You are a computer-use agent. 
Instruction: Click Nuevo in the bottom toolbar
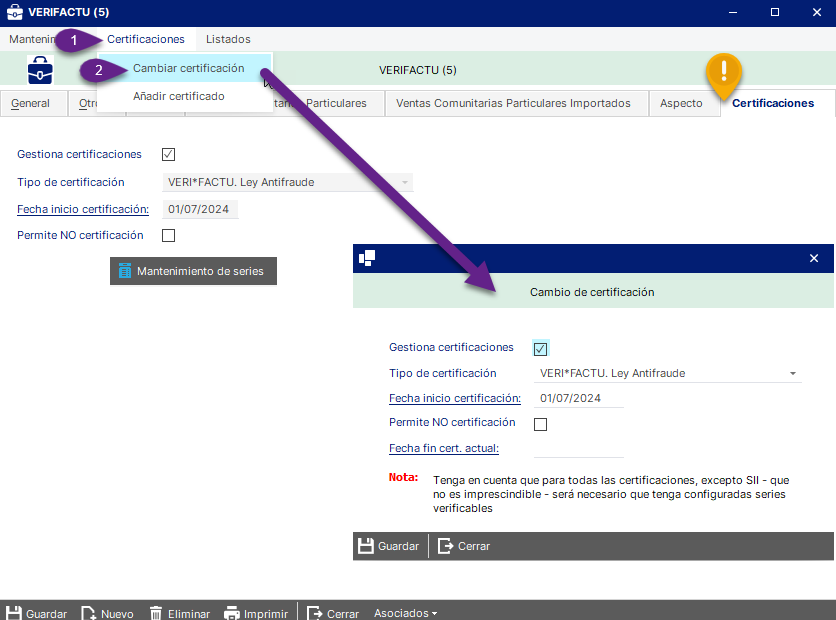(x=107, y=614)
